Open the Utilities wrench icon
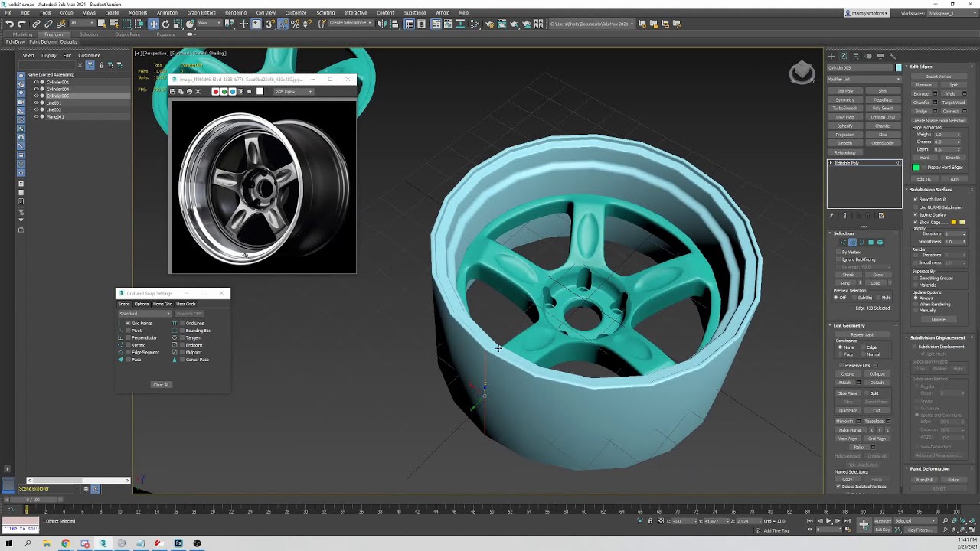This screenshot has height=551, width=980. pyautogui.click(x=893, y=56)
